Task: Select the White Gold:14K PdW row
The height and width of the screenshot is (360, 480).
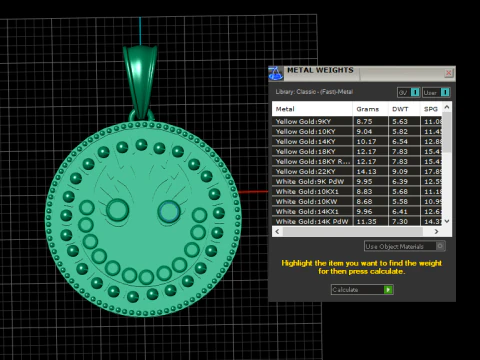Action: 357,221
